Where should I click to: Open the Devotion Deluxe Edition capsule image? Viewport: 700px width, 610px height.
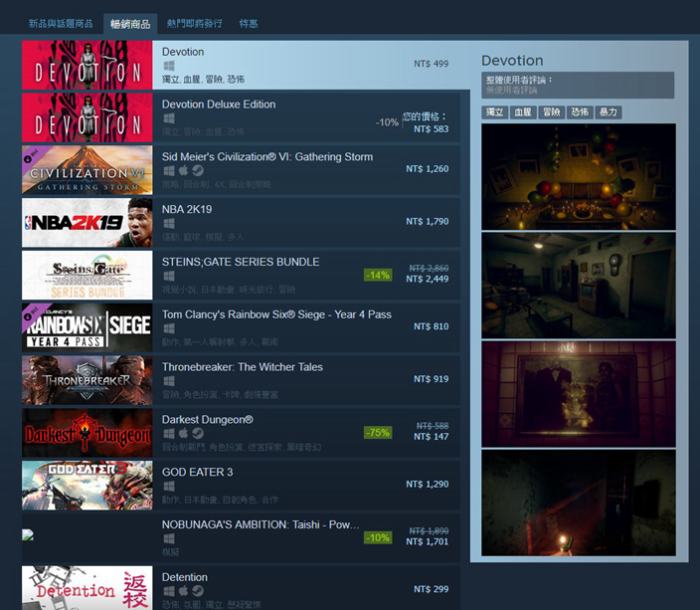tap(87, 117)
